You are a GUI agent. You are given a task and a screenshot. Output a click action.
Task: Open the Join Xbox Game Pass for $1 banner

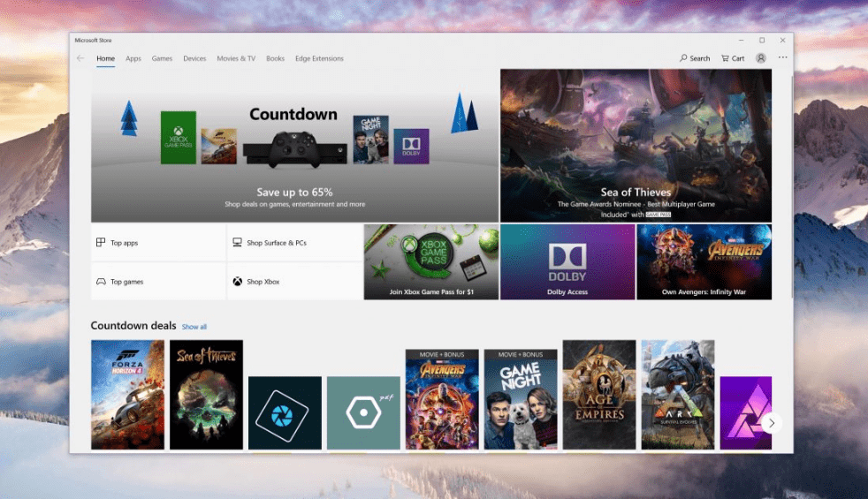(x=431, y=262)
